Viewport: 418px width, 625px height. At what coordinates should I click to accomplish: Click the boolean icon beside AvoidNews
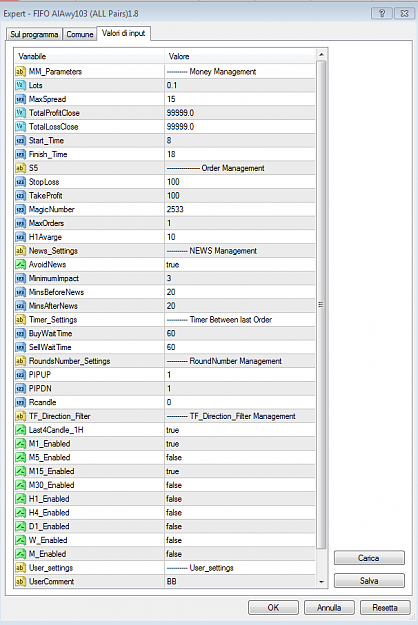tap(20, 265)
